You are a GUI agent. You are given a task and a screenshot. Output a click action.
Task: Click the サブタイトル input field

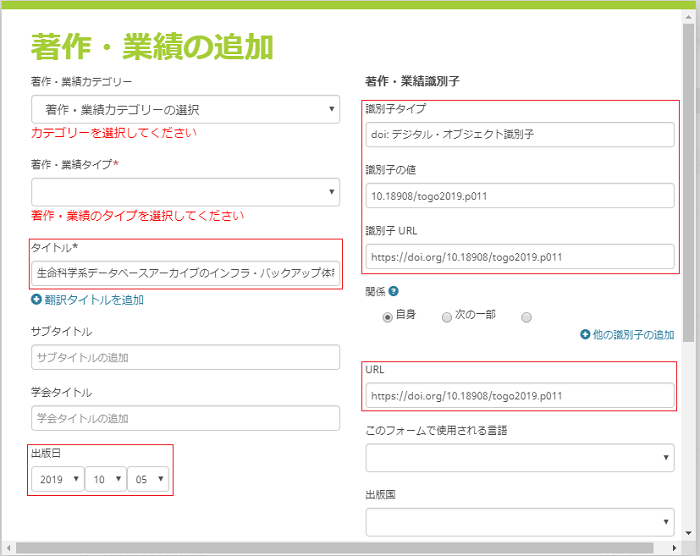(x=185, y=357)
